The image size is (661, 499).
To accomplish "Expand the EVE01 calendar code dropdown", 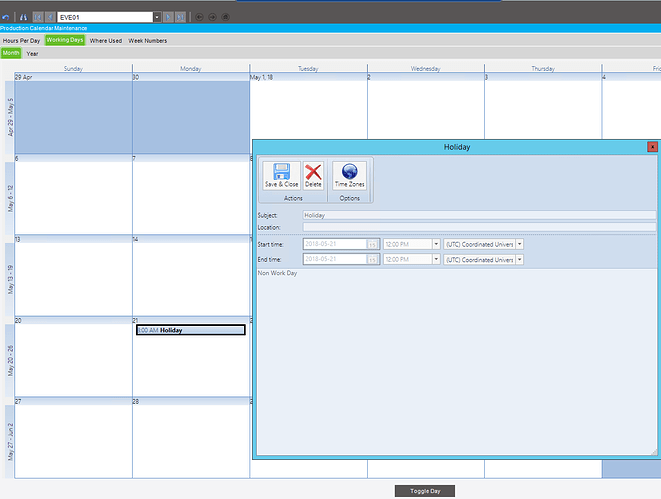I will click(157, 17).
